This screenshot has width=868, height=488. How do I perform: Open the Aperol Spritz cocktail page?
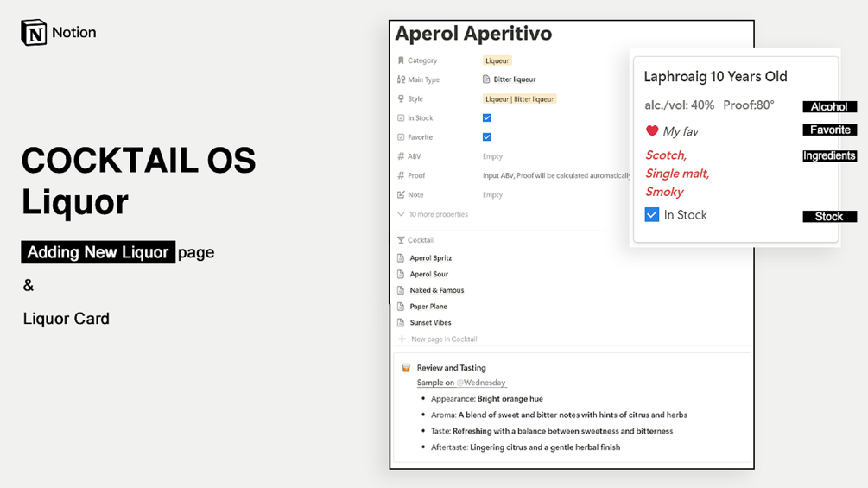point(431,258)
